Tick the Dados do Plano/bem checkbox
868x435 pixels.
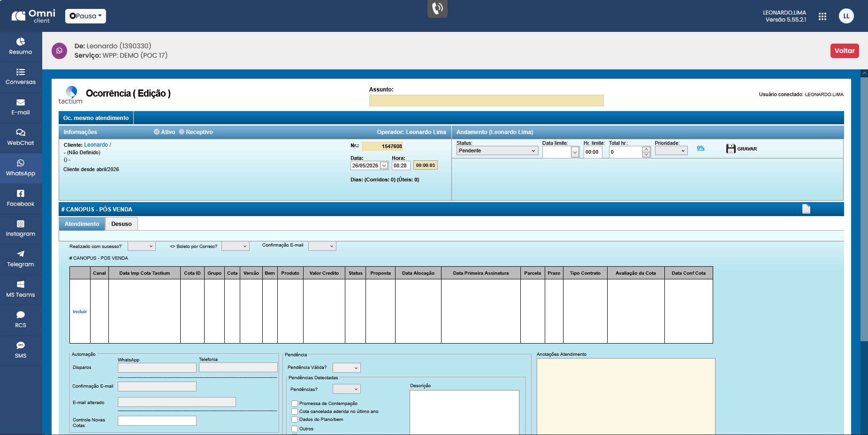[295, 420]
